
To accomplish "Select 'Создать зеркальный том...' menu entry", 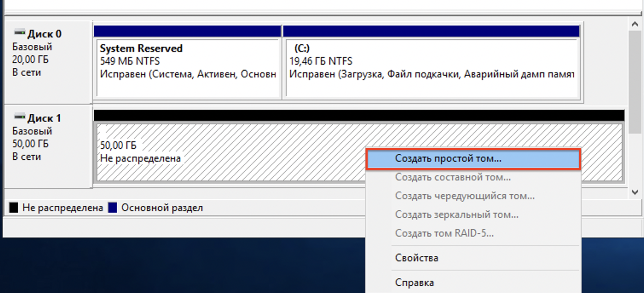I will point(473,215).
